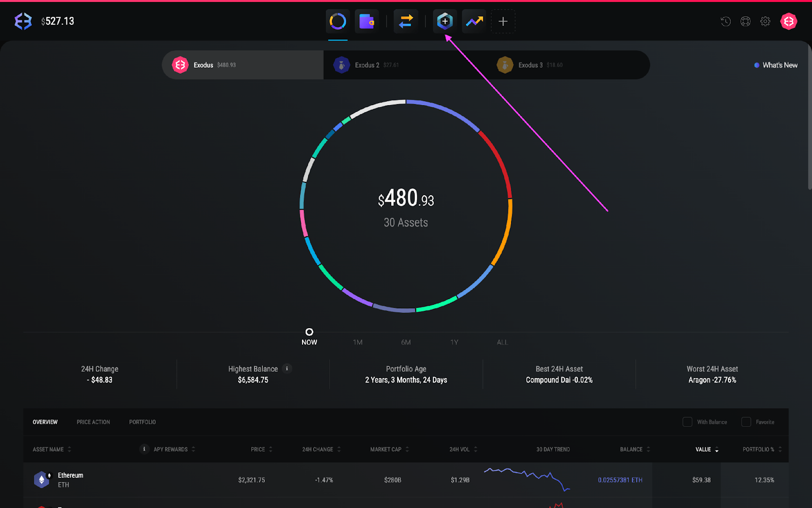812x508 pixels.
Task: Click the 30 Assets label
Action: point(406,223)
